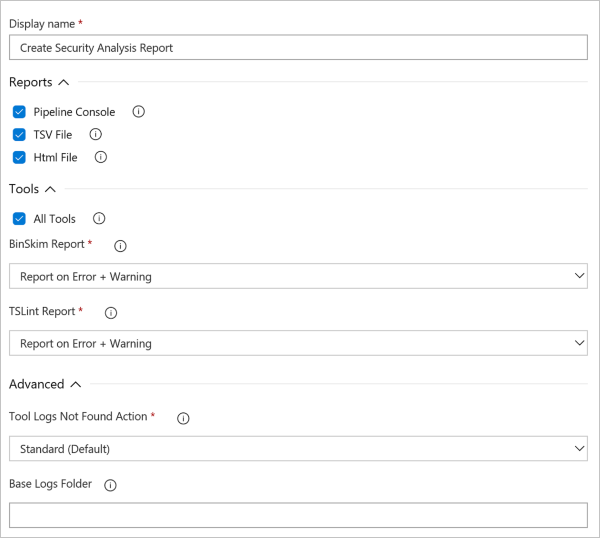Click info icon for Tool Logs Not Found Action
The width and height of the screenshot is (600, 538).
[183, 417]
